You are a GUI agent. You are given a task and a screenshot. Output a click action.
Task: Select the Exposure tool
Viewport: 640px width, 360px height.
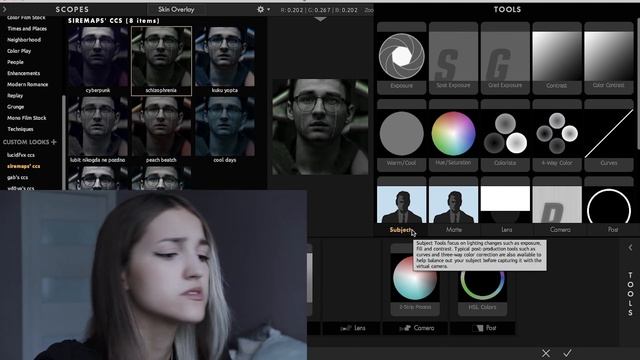tap(401, 58)
